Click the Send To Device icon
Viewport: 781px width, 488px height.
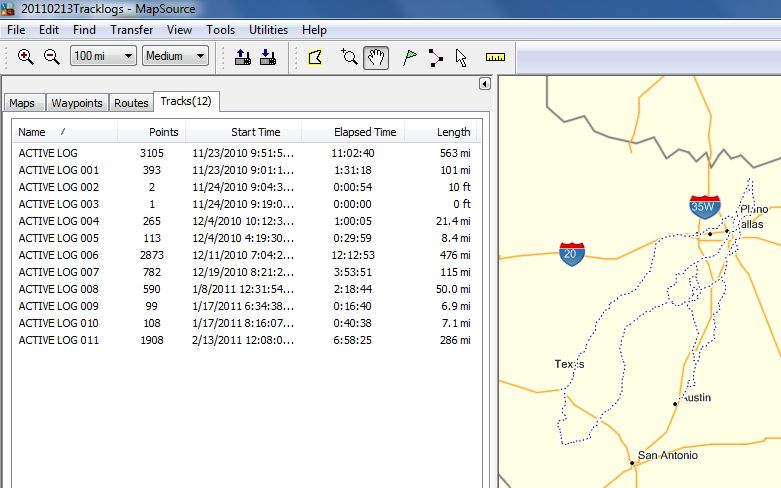243,57
